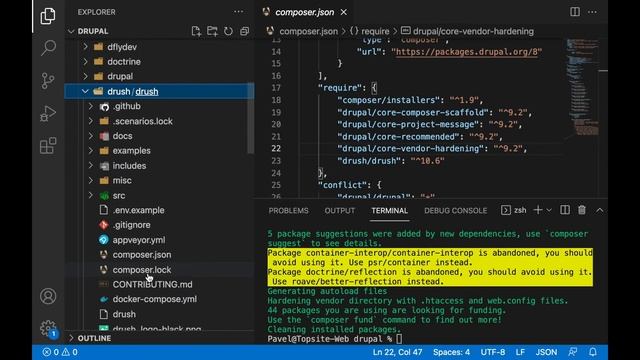Click the New File icon in Explorer

[196, 31]
